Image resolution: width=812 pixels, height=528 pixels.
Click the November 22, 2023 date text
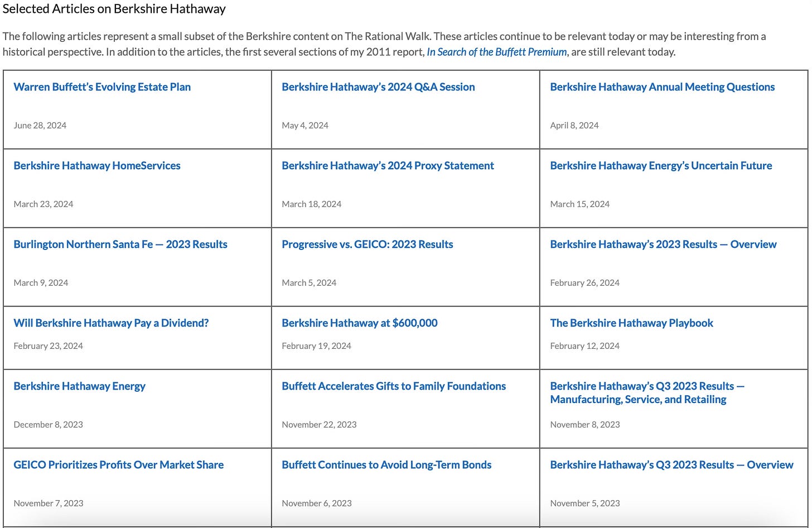(x=319, y=425)
